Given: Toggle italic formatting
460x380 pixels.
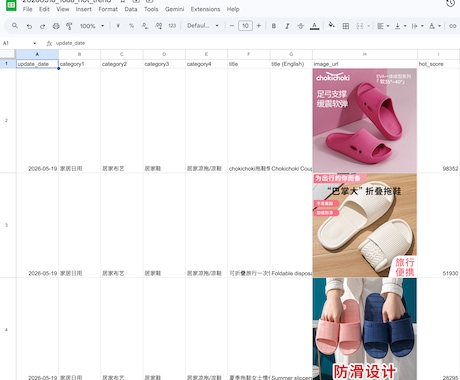Looking at the screenshot, I should click(287, 26).
